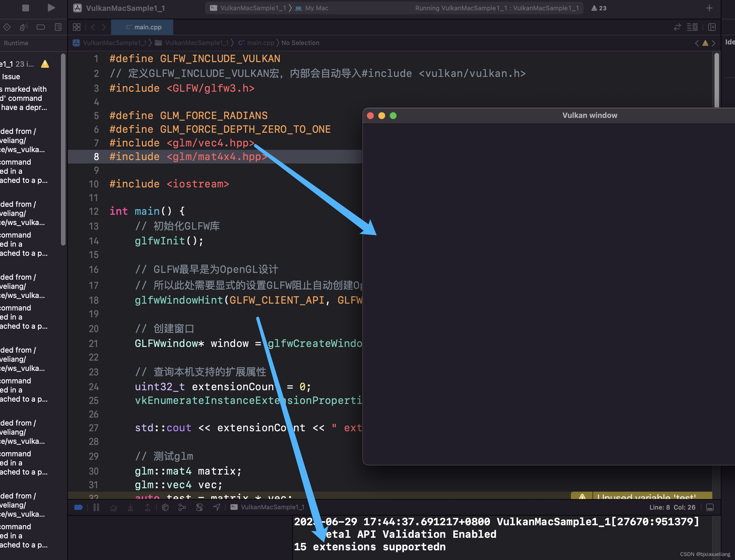
Task: Click the Run play button
Action: [51, 8]
